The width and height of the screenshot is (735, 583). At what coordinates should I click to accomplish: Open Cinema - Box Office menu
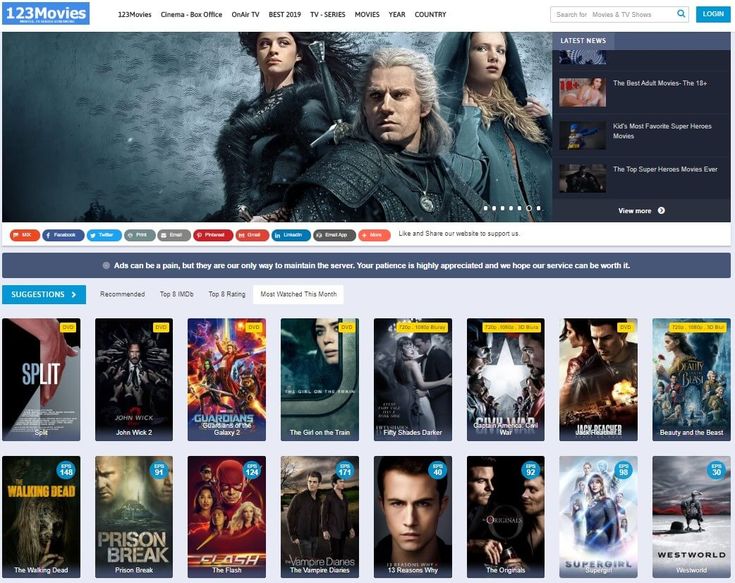click(x=191, y=15)
